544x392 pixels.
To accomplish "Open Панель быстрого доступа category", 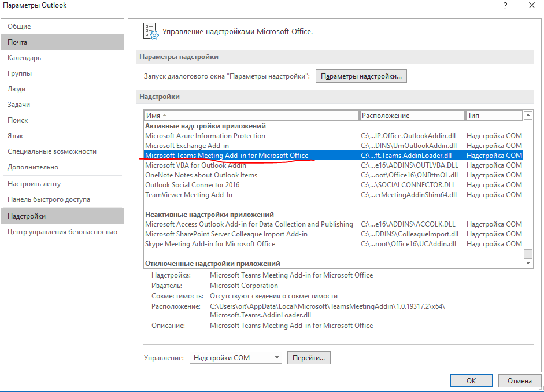I will pyautogui.click(x=62, y=199).
